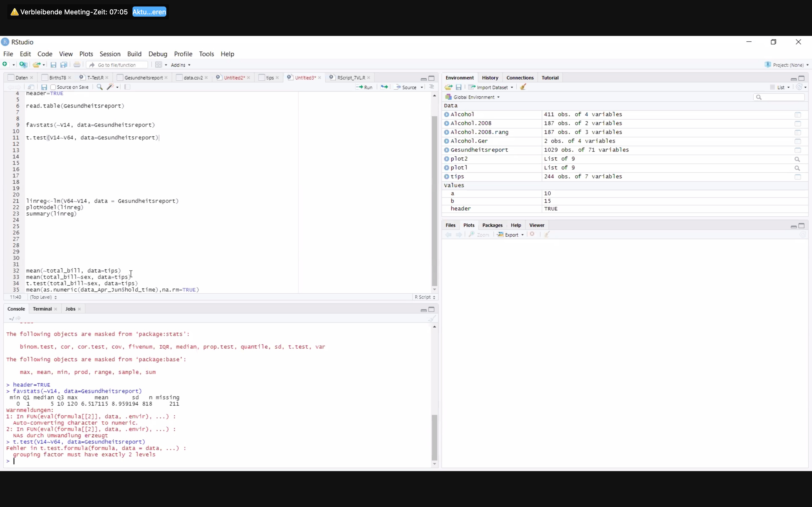
Task: Open the Import Dataset dropdown
Action: [x=492, y=87]
